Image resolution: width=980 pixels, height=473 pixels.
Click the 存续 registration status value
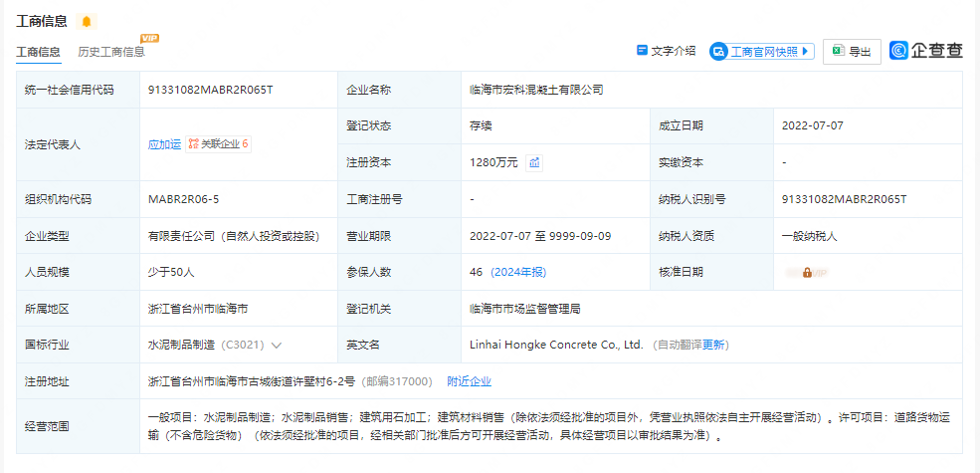coord(481,125)
